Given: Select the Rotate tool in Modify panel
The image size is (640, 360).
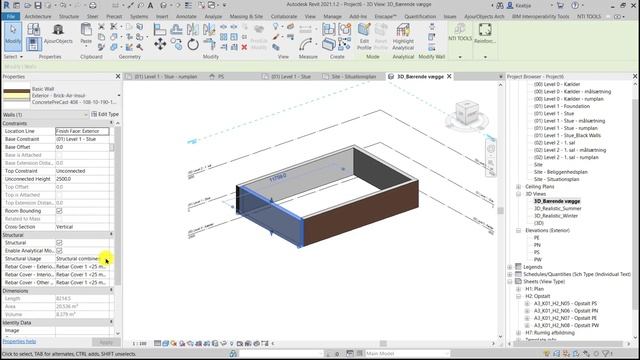Looking at the screenshot, I should [x=193, y=44].
